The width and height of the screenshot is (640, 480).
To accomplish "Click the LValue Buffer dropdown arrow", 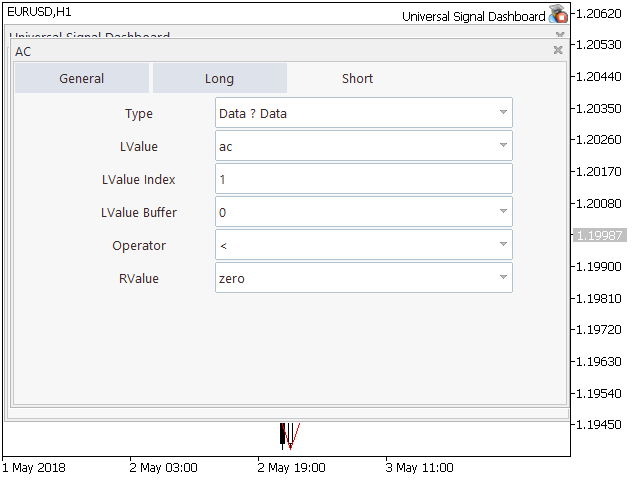I will click(503, 211).
